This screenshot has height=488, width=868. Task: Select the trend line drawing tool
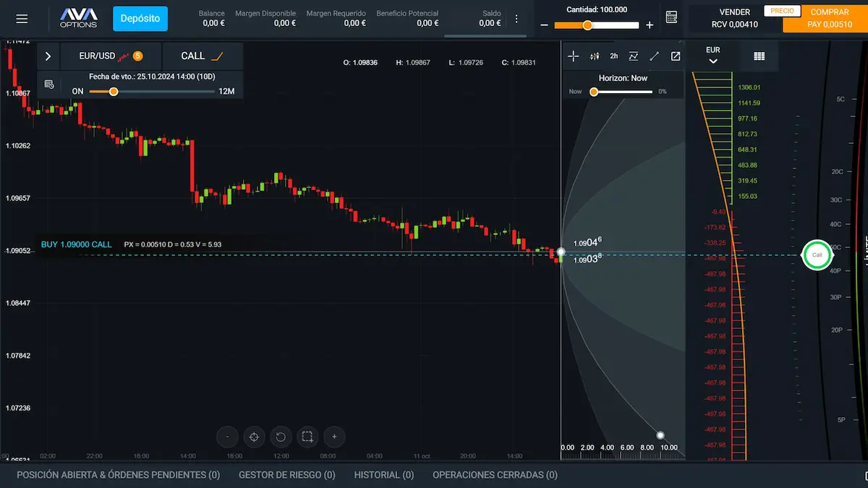pyautogui.click(x=655, y=56)
